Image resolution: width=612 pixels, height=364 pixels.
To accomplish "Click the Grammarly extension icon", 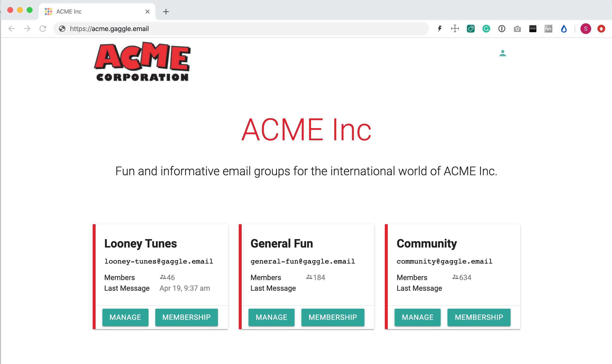I will point(486,29).
